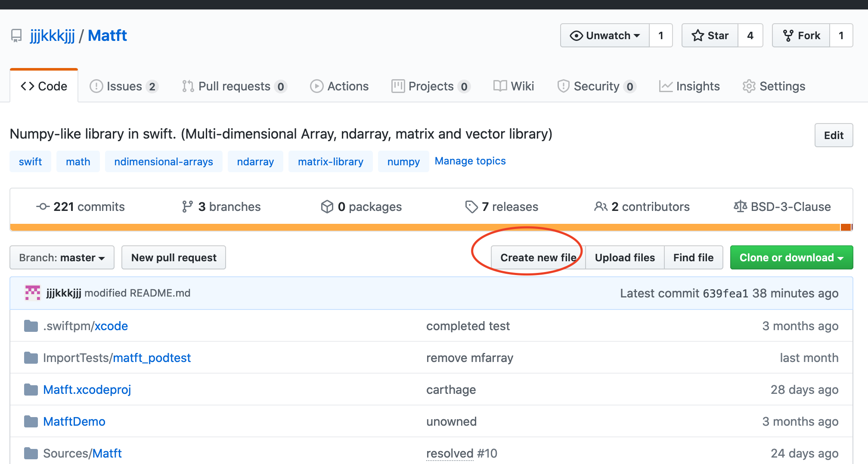Screen dimensions: 868x464
Task: Fork the Matft repository
Action: click(x=801, y=35)
